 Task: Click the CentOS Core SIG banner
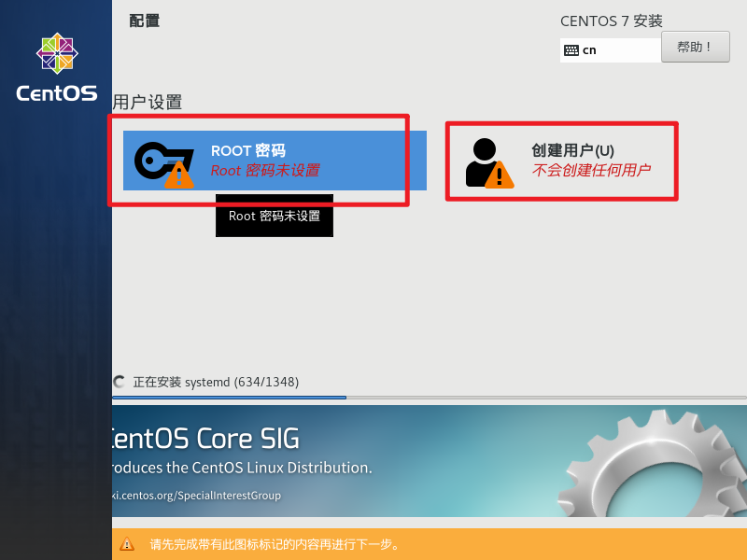[x=430, y=461]
